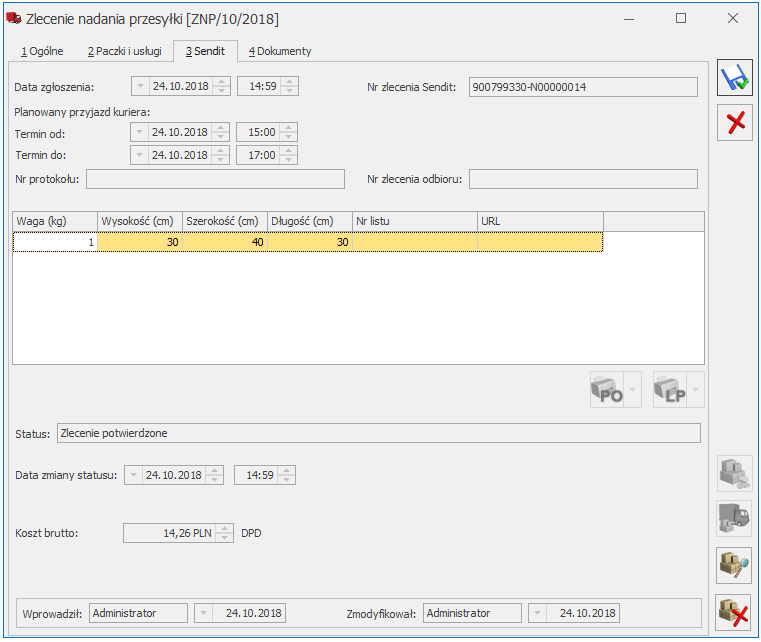Check shipment status with the magnifier boxes icon
Image resolution: width=761 pixels, height=642 pixels.
pyautogui.click(x=734, y=565)
